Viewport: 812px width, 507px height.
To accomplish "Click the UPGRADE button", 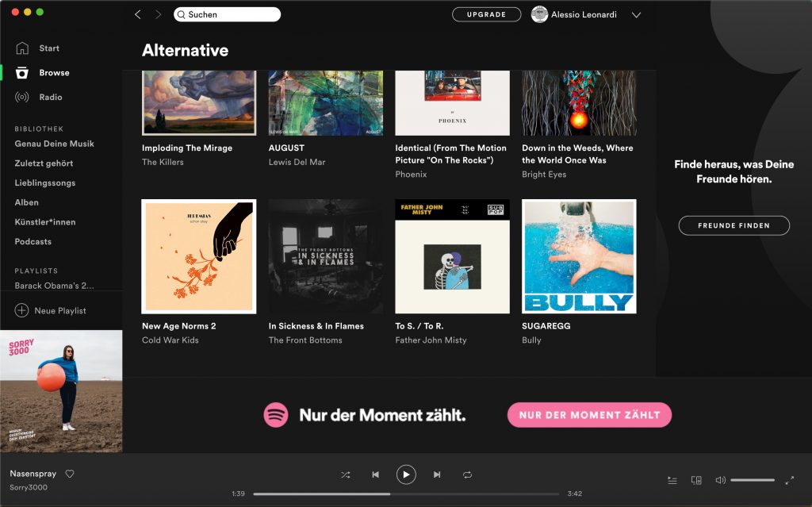I will tap(486, 14).
